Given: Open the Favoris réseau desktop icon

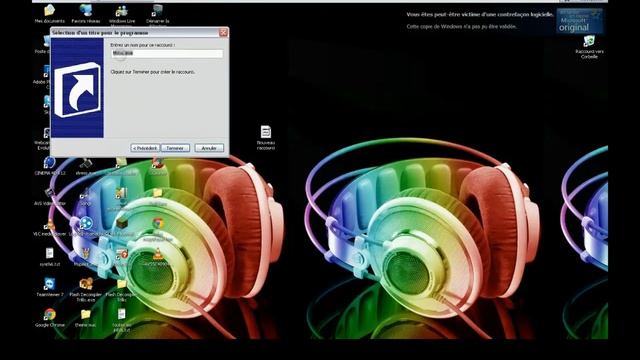Looking at the screenshot, I should pyautogui.click(x=86, y=13).
